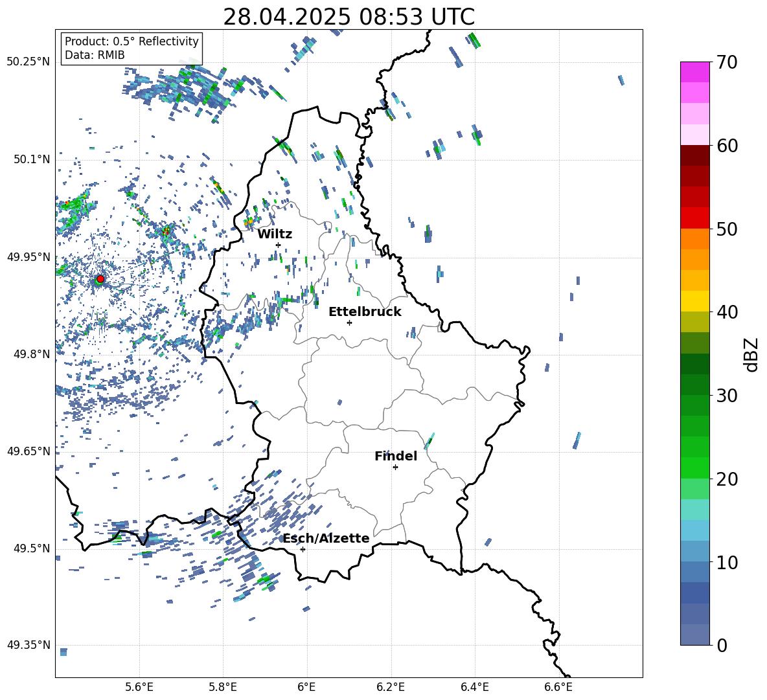This screenshot has height=700, width=767.
Task: Pick the magenta swatch at colorbar top
Action: pos(695,72)
